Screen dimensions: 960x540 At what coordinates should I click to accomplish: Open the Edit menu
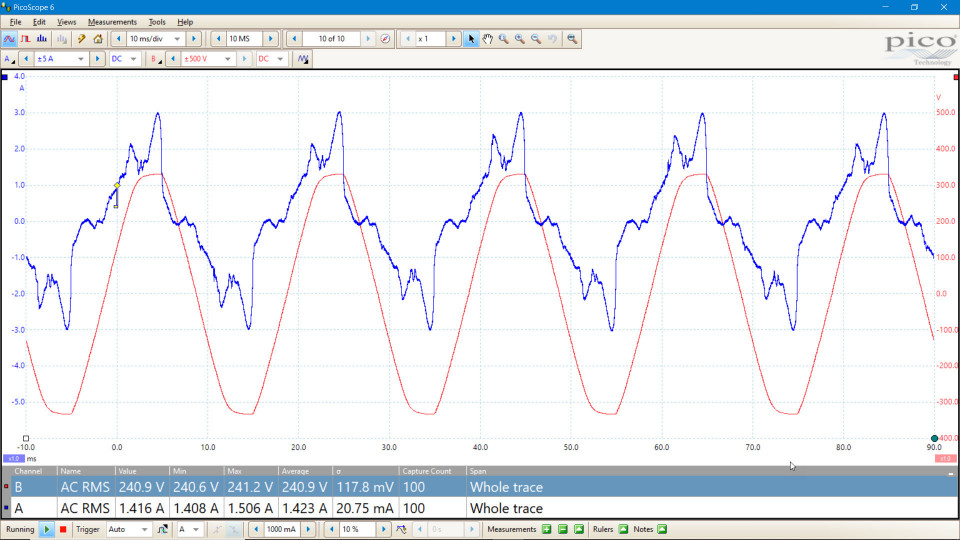pyautogui.click(x=39, y=22)
